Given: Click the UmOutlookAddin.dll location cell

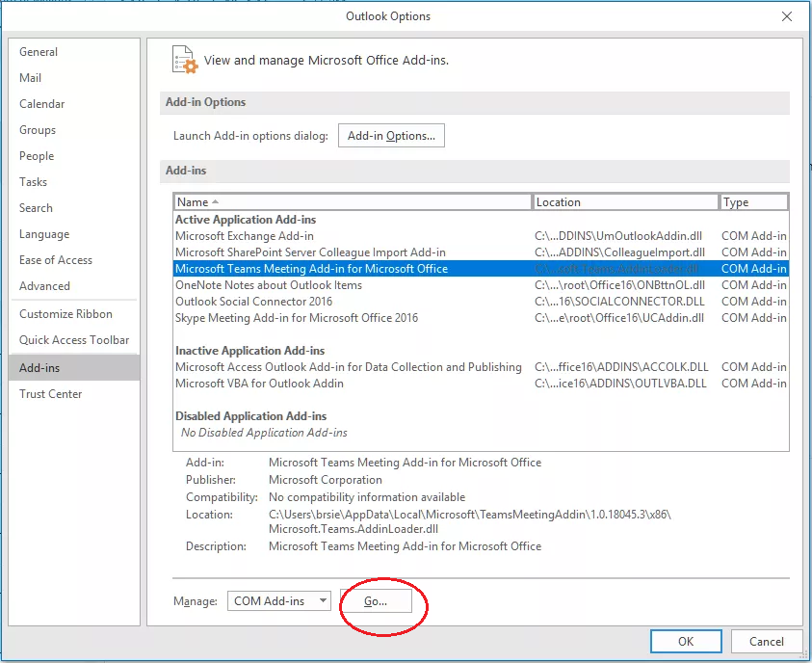Looking at the screenshot, I should (618, 236).
